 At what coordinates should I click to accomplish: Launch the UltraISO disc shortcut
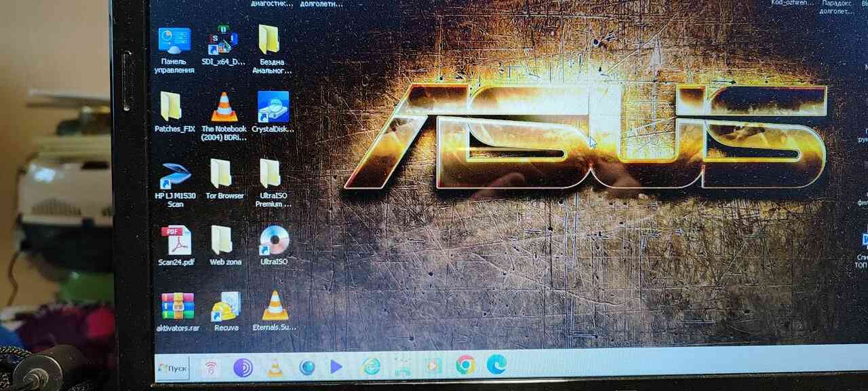(x=274, y=246)
